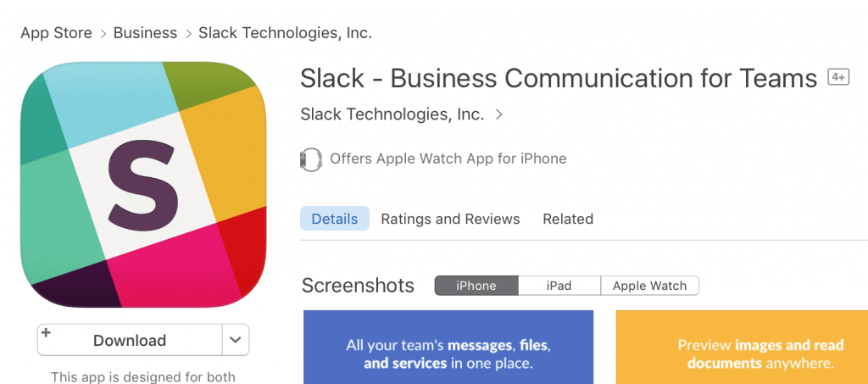Open the blue messages and files screenshot

(x=448, y=347)
